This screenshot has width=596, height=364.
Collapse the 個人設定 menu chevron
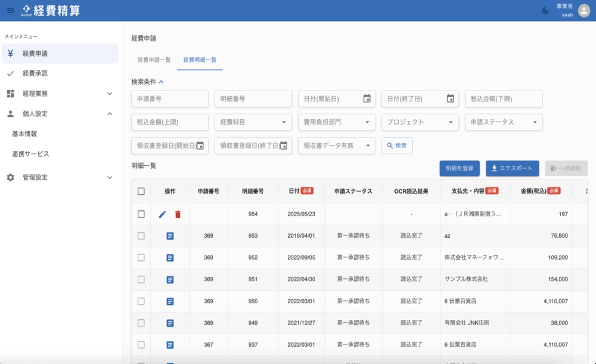tap(110, 114)
